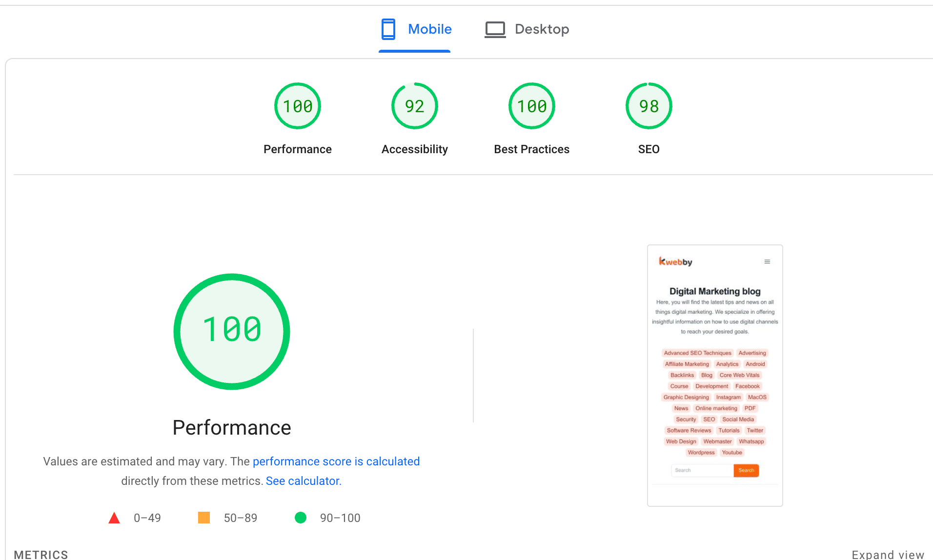This screenshot has width=933, height=560.
Task: Click the orange square 50–89 legend
Action: pyautogui.click(x=204, y=518)
